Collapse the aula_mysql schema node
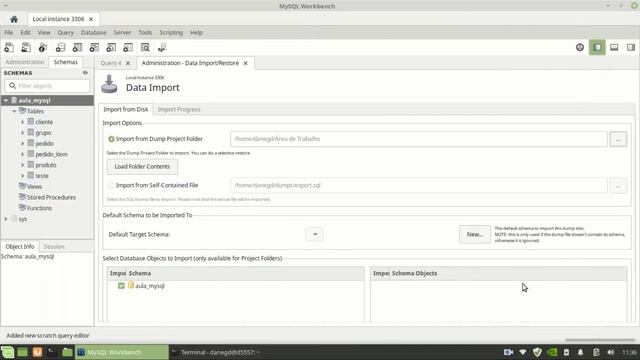Viewport: 640px width, 360px height. 6,100
